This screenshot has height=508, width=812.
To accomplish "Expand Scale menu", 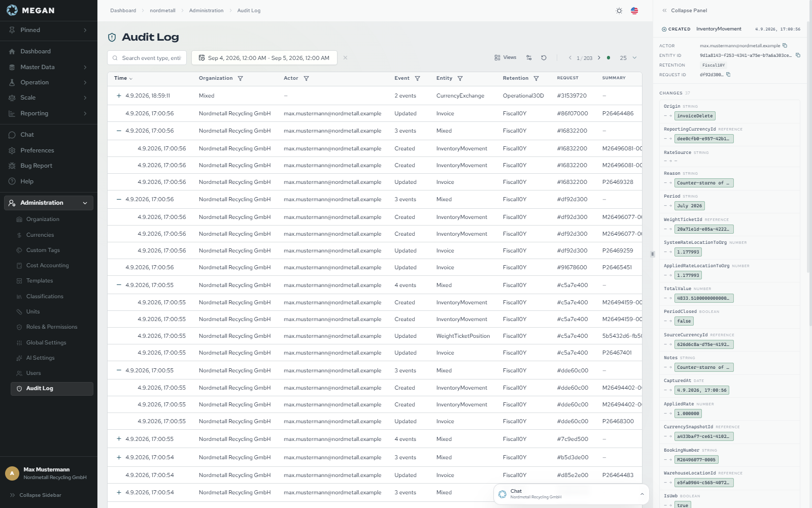I will pos(48,98).
